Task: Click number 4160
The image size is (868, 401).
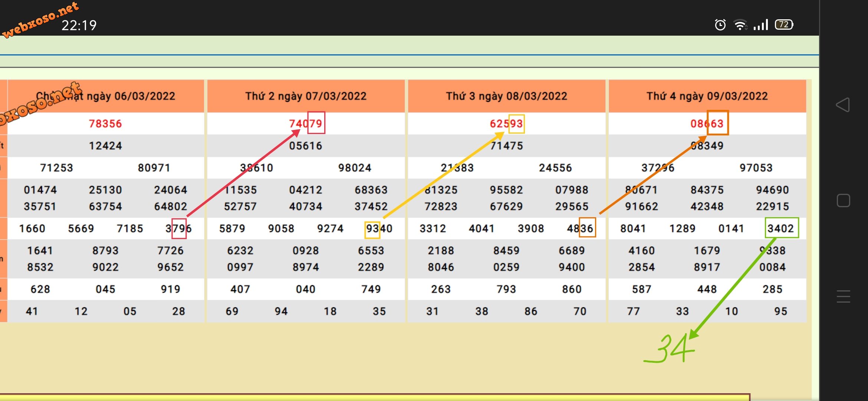Action: 642,251
